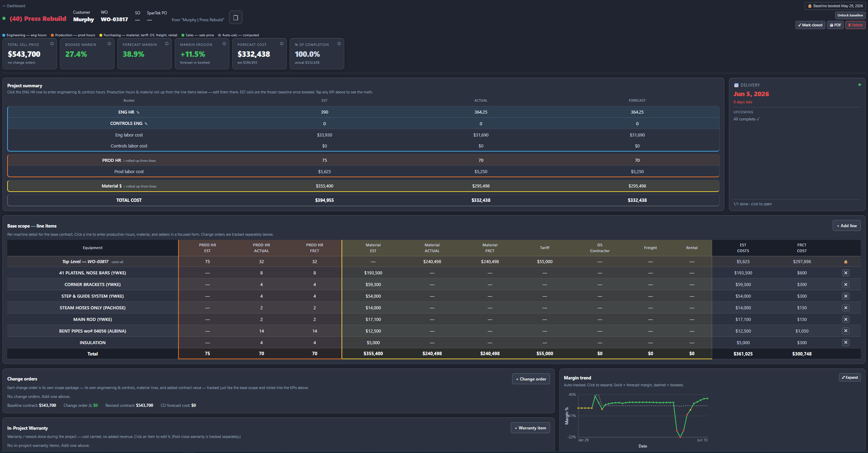Click the pencil icon beside ENG HR
This screenshot has height=453, width=868.
click(138, 112)
